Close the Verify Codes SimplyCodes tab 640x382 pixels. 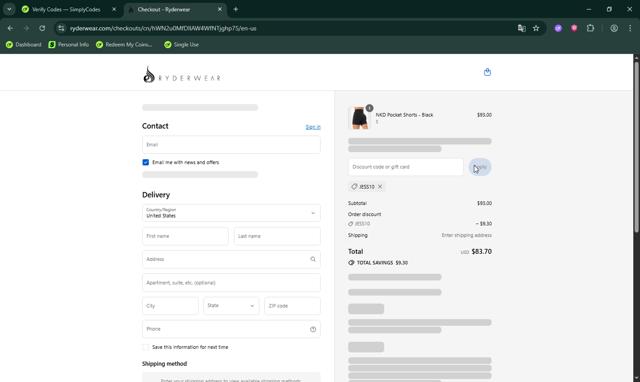(x=114, y=9)
